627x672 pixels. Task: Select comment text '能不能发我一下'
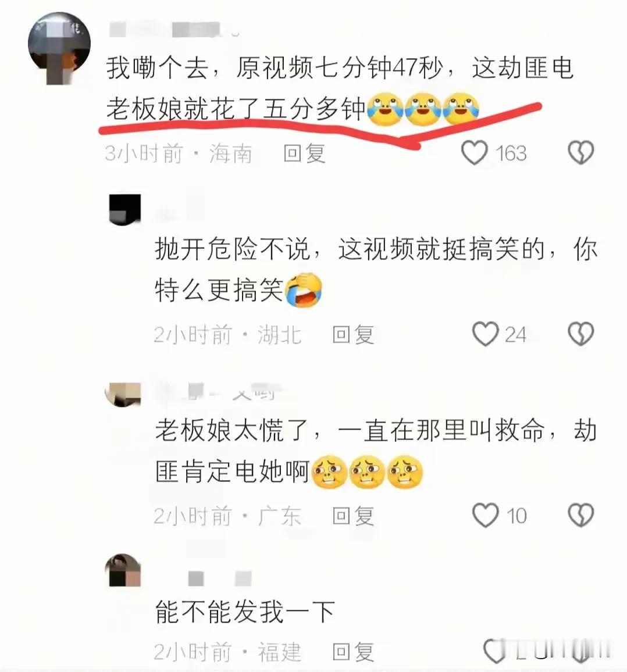tap(245, 612)
